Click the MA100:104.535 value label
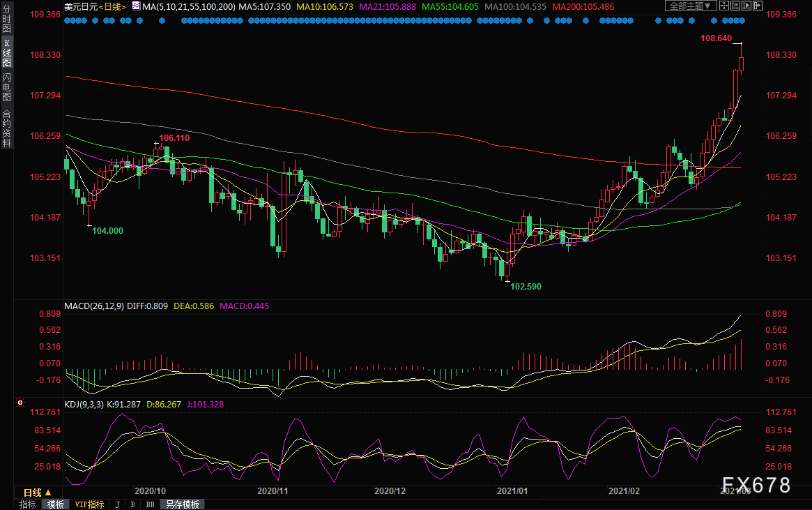812x510 pixels. click(515, 7)
